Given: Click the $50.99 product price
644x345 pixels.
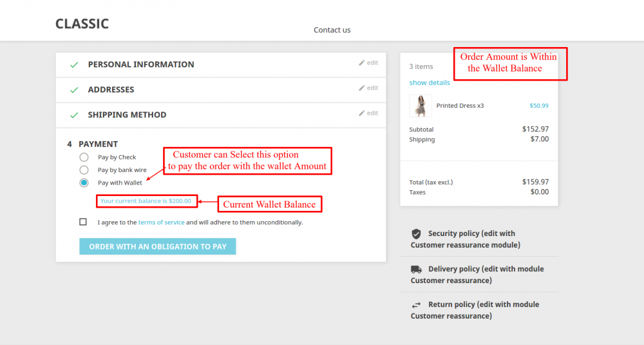Looking at the screenshot, I should 539,106.
